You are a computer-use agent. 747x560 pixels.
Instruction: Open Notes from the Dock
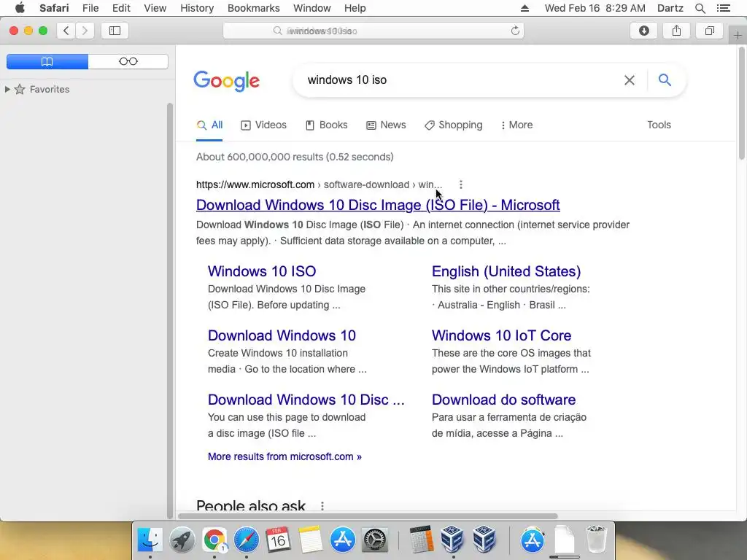[x=311, y=540]
